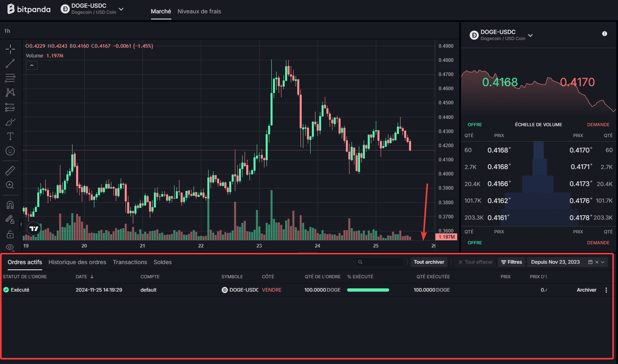
Task: Change the 1h chart interval
Action: (x=7, y=31)
